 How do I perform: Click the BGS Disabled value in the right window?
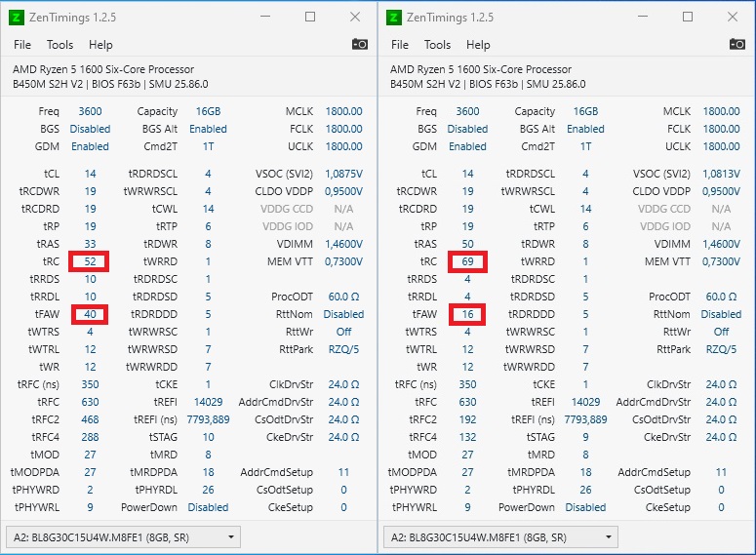coord(467,129)
